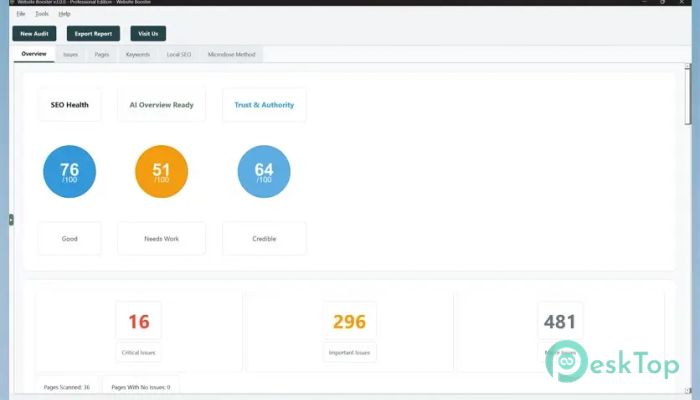Select the Overview tab
The height and width of the screenshot is (400, 700).
point(34,54)
